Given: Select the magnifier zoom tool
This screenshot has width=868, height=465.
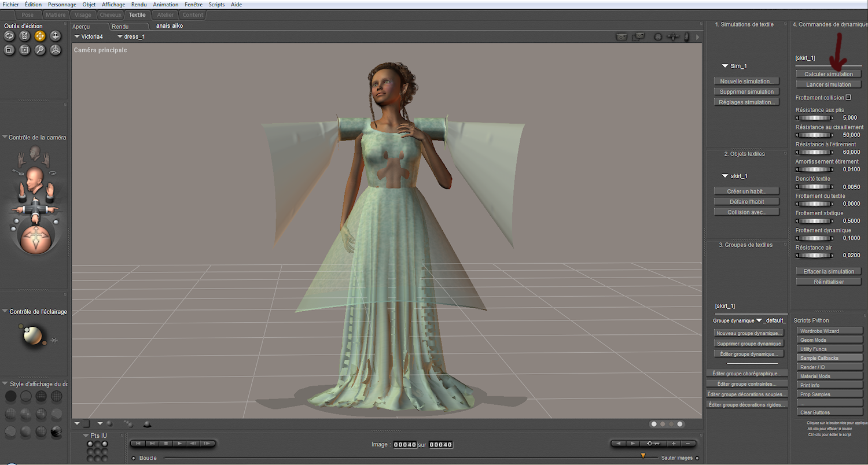Looking at the screenshot, I should coord(40,50).
